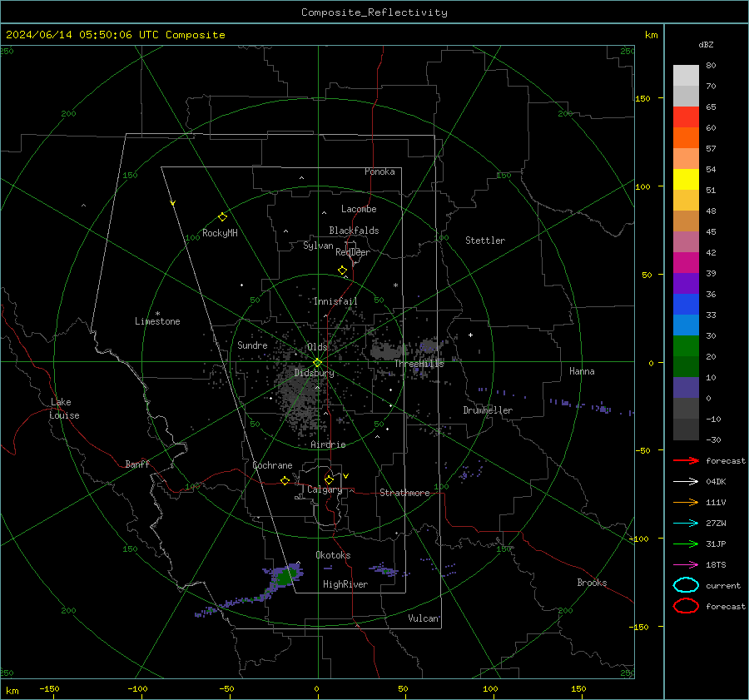Select the Sundre label

252,345
